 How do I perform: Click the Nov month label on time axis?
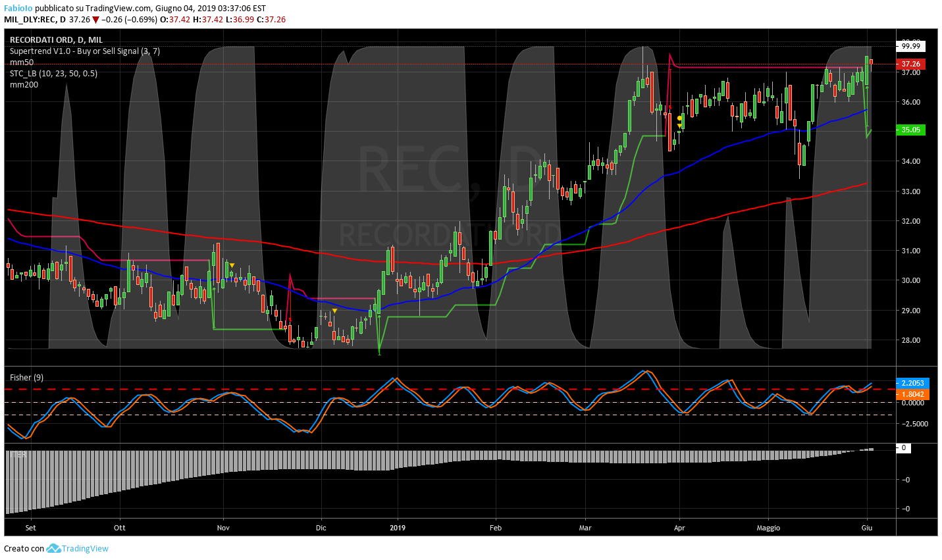(x=223, y=528)
